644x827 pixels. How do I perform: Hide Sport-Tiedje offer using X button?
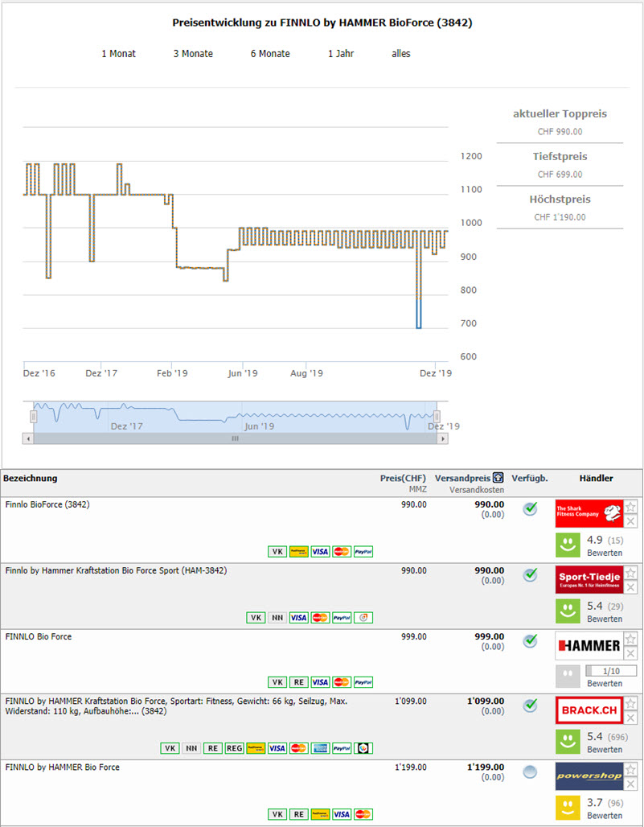pos(631,587)
